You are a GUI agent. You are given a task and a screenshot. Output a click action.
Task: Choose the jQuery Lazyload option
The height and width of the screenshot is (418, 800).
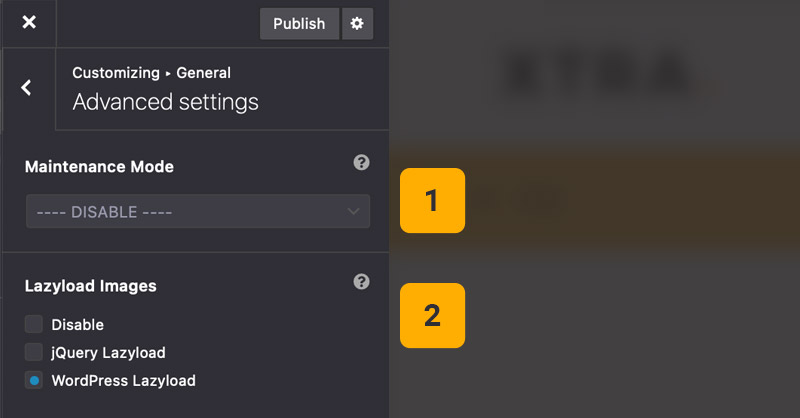pyautogui.click(x=35, y=352)
